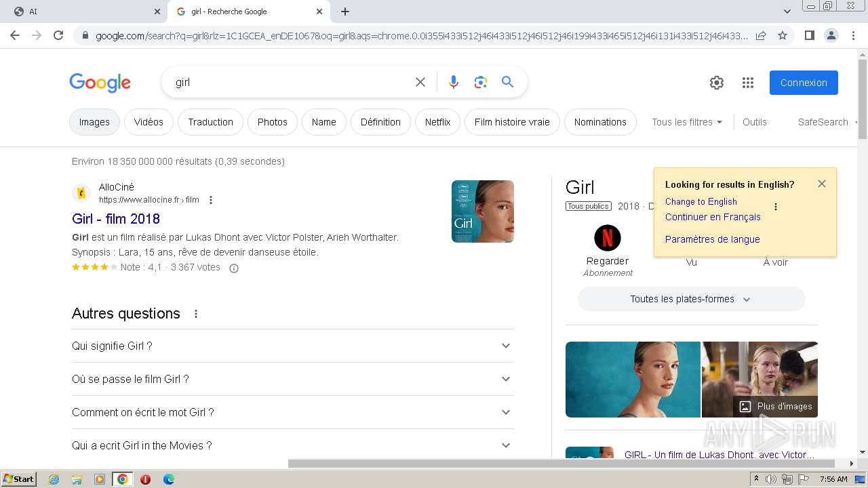The image size is (868, 488).
Task: Open Google settings gear icon
Action: [717, 83]
